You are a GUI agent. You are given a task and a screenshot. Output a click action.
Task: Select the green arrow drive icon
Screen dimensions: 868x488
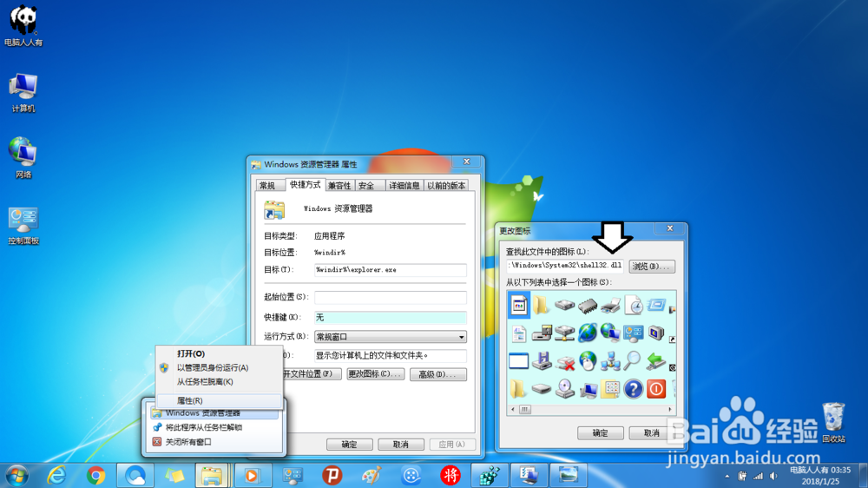pyautogui.click(x=656, y=361)
